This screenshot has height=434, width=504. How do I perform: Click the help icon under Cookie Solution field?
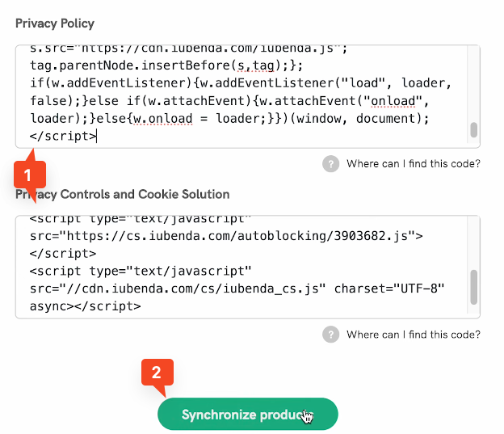(330, 335)
